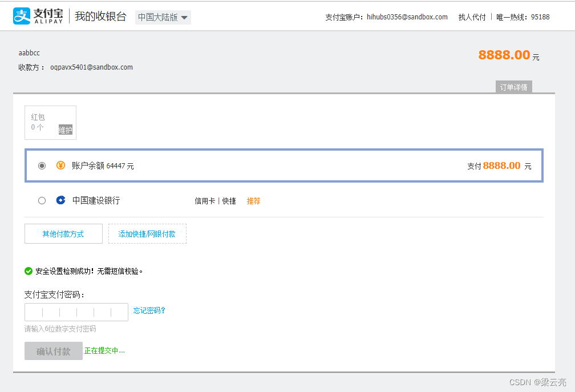575x392 pixels.
Task: Select the 账户余额 radio button
Action: click(x=42, y=165)
